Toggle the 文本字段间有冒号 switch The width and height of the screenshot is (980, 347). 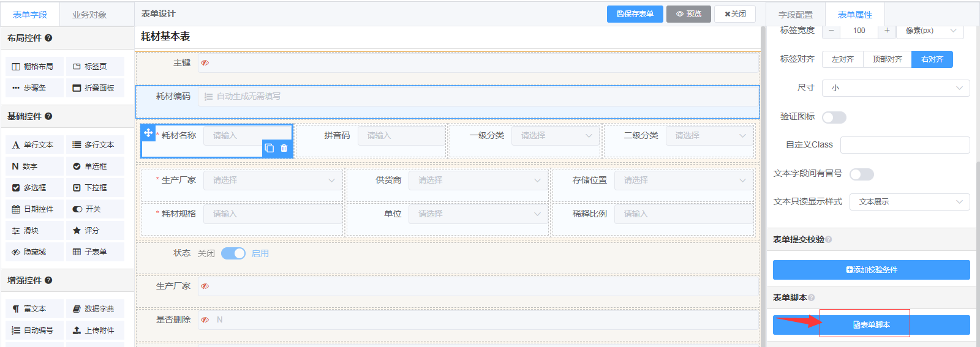[x=861, y=174]
